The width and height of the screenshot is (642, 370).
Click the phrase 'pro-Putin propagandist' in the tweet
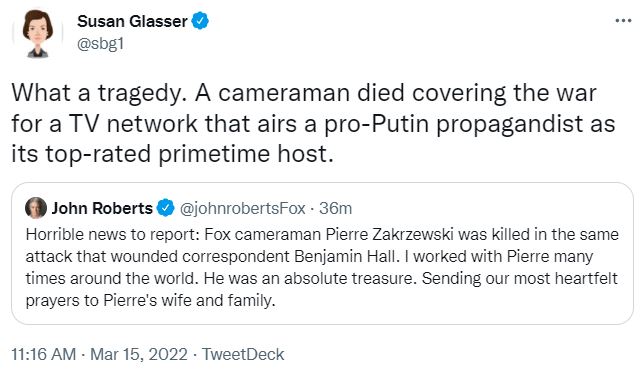[x=454, y=124]
